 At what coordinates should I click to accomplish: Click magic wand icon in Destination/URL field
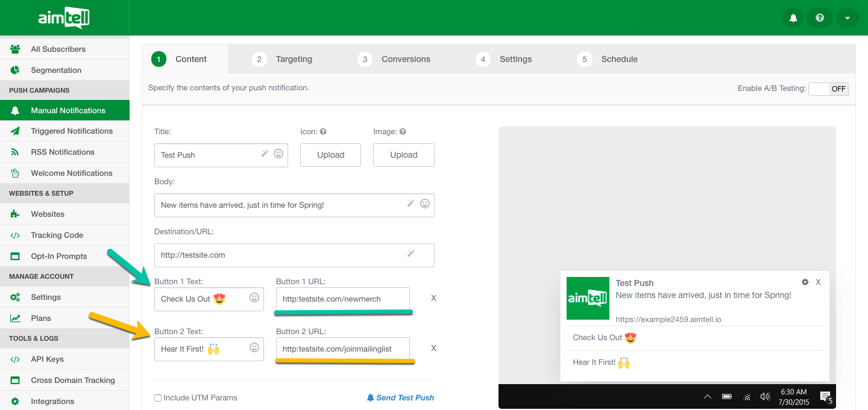click(x=410, y=254)
